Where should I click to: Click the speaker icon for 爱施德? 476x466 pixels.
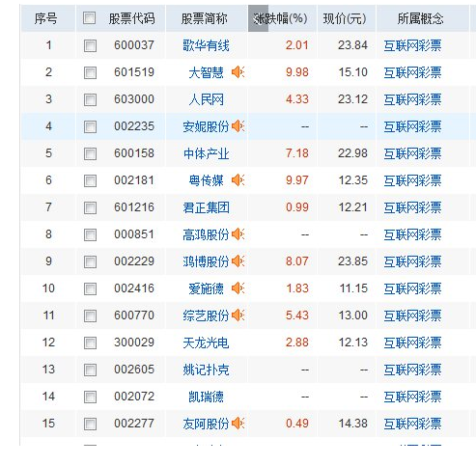[x=238, y=288]
